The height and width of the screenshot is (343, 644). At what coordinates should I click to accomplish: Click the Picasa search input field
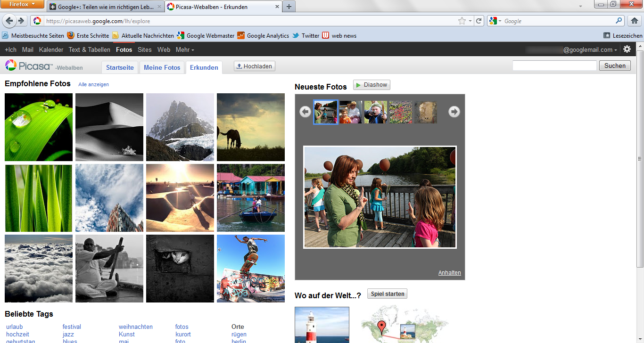(x=554, y=66)
